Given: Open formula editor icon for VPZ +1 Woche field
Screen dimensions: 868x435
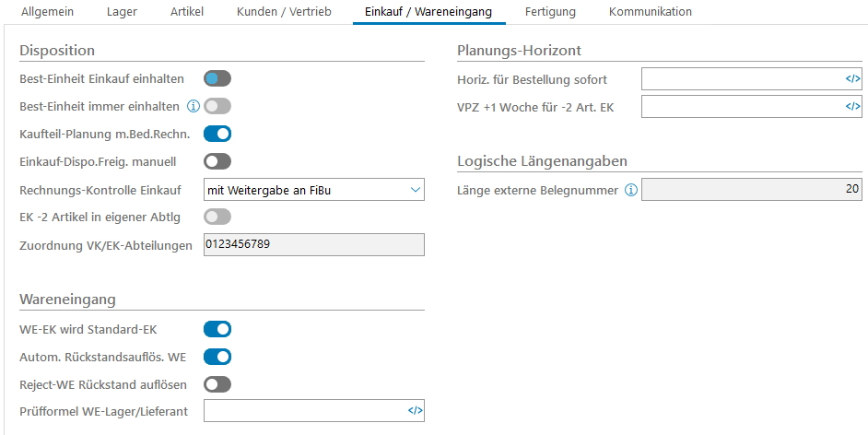Looking at the screenshot, I should (852, 107).
